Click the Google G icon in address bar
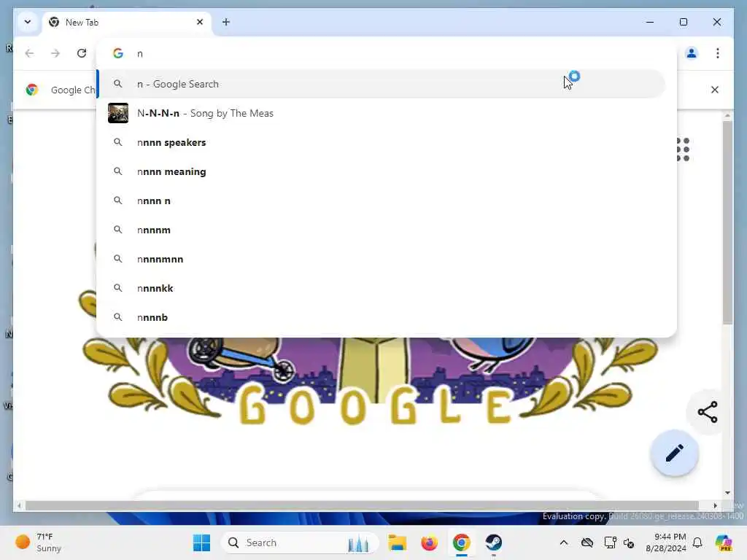 click(x=118, y=53)
